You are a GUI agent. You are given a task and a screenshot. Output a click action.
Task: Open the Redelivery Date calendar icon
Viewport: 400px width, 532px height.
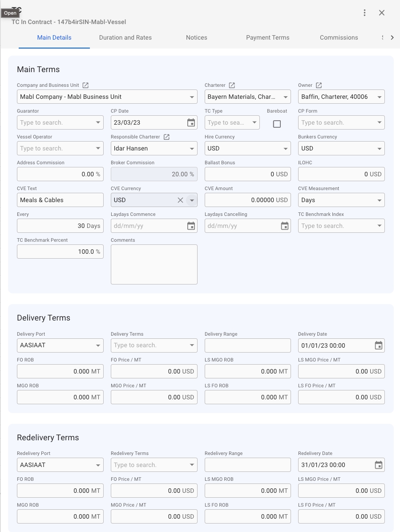coord(378,465)
